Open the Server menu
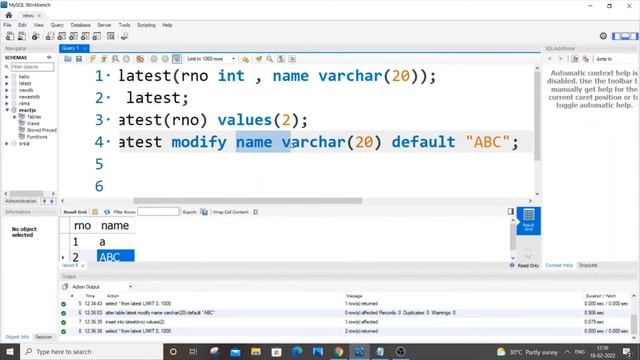 pyautogui.click(x=104, y=25)
